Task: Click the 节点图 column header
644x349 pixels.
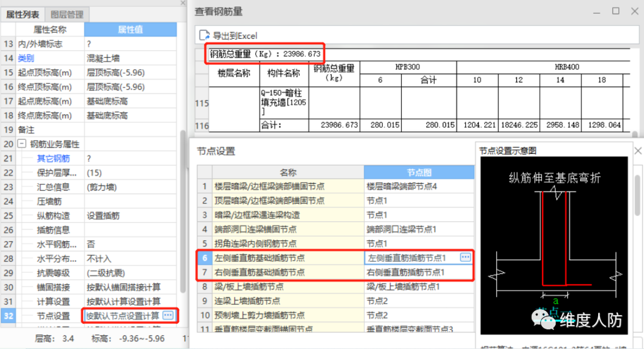Action: tap(419, 172)
